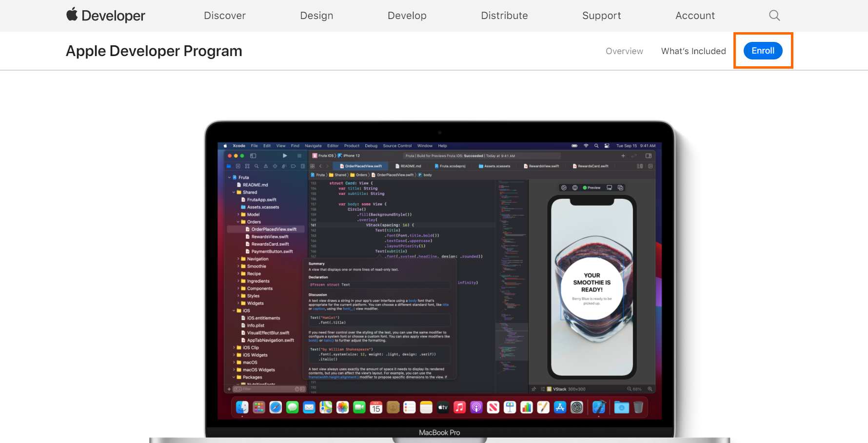This screenshot has height=443, width=868.
Task: Open Podcasts from the Dock
Action: tap(476, 407)
